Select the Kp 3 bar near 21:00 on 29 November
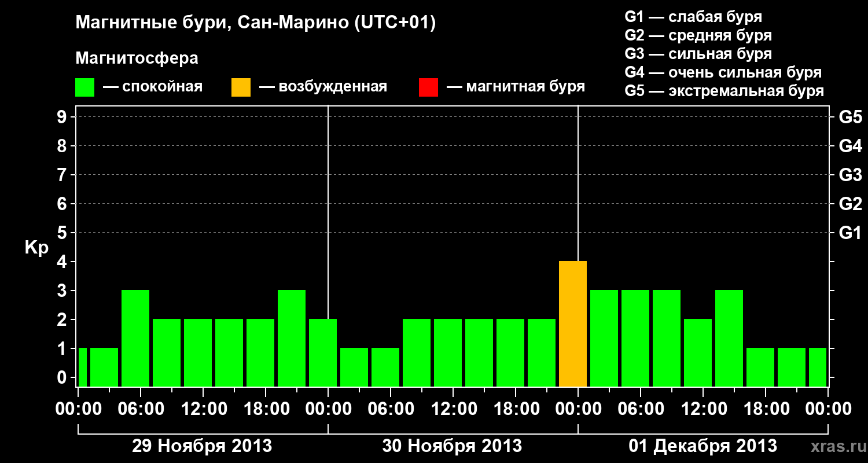This screenshot has width=868, height=463. tap(292, 338)
